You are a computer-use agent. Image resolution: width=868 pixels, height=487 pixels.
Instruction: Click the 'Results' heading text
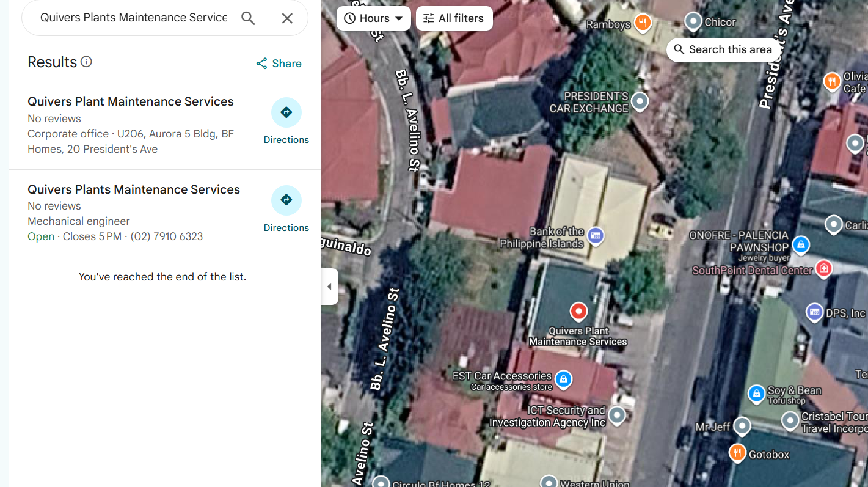pos(52,62)
